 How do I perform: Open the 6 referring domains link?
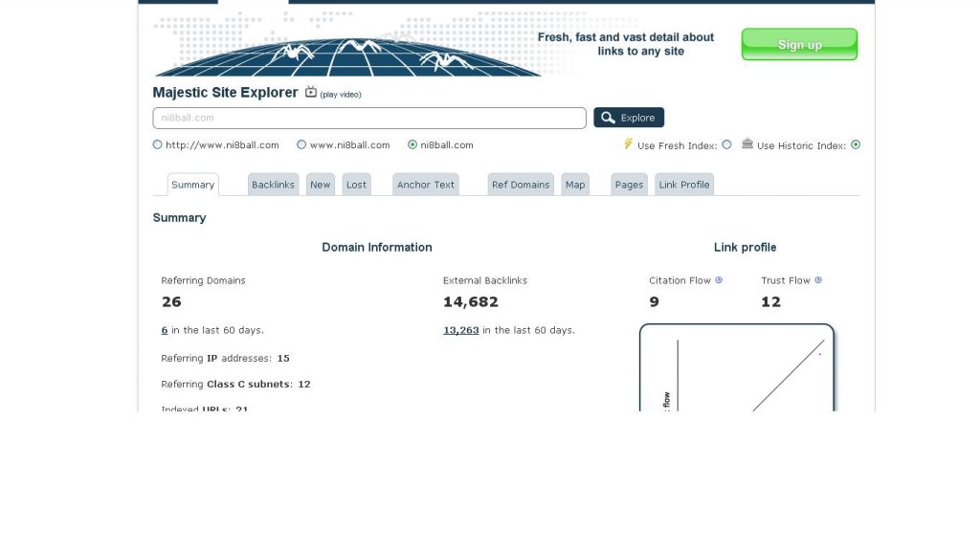[165, 330]
